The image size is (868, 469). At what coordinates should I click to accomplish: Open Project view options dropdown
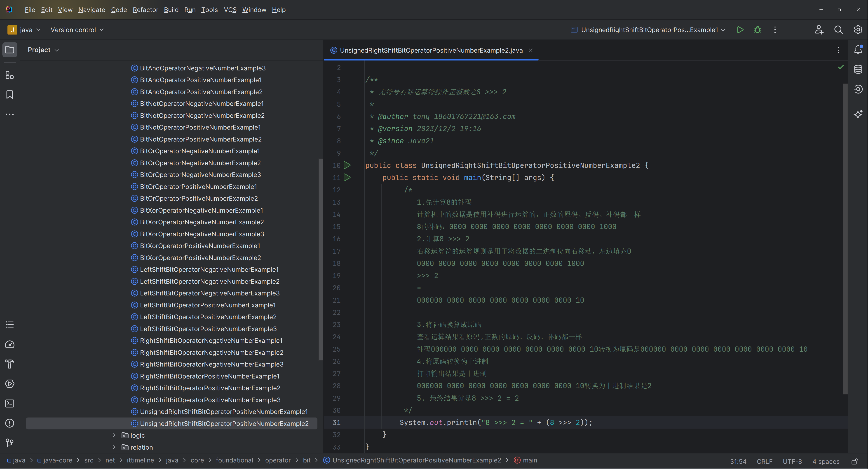(x=43, y=50)
